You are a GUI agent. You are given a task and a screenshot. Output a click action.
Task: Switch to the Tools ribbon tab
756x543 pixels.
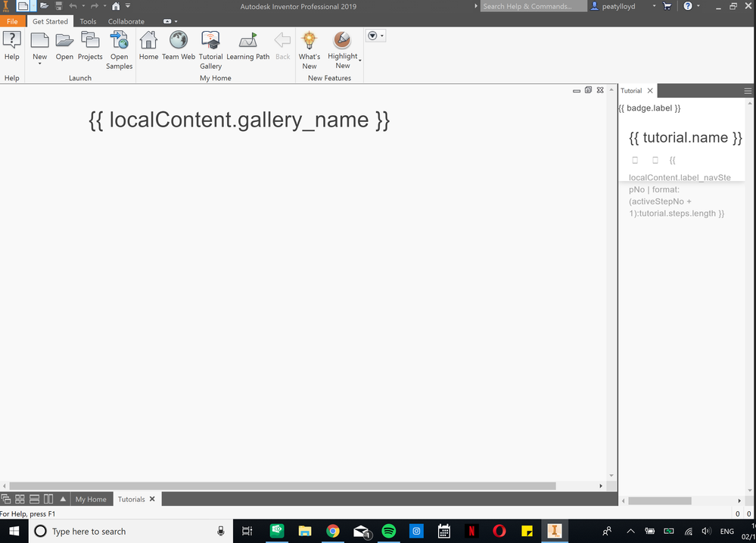pos(88,21)
